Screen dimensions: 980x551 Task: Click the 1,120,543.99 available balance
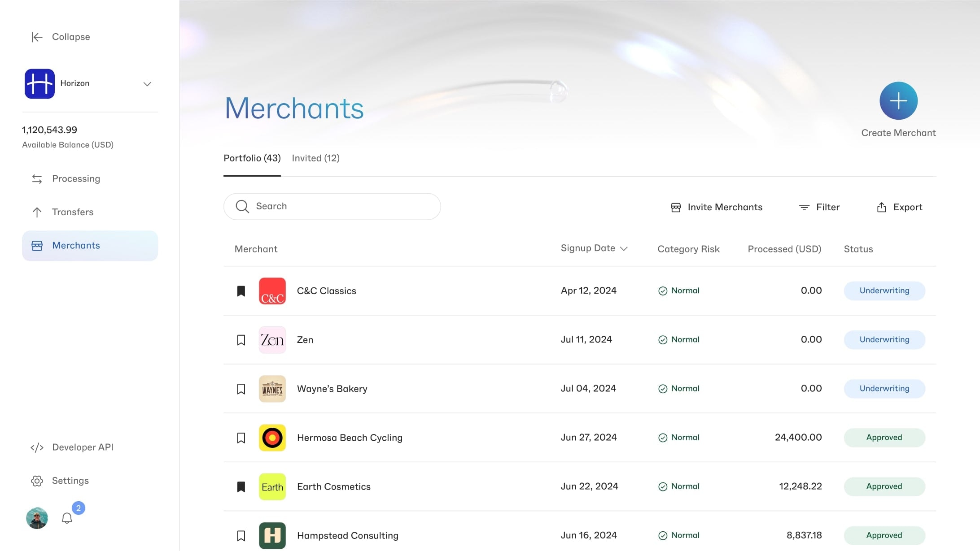coord(49,130)
